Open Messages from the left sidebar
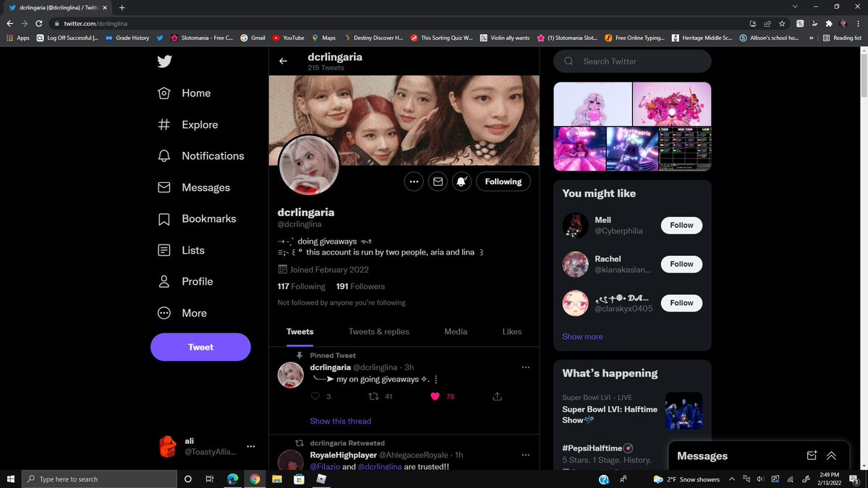868x488 pixels. 193,187
